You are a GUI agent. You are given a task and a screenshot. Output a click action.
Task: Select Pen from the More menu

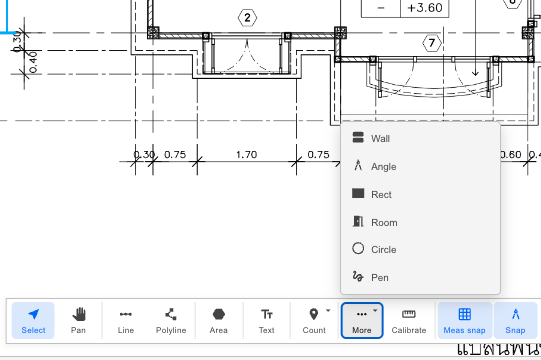[x=420, y=277]
